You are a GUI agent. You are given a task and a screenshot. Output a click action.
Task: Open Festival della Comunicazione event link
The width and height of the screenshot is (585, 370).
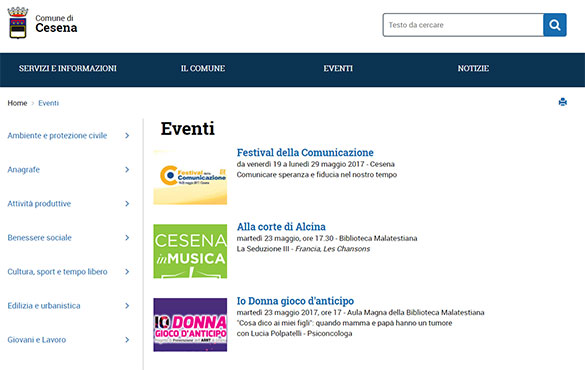tap(305, 153)
